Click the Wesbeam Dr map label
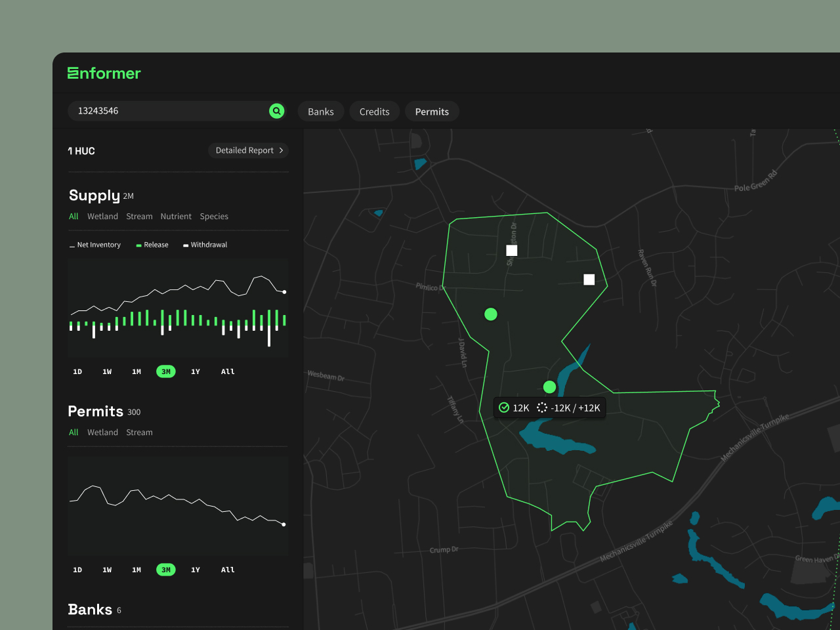Viewport: 840px width, 630px height. click(x=326, y=375)
